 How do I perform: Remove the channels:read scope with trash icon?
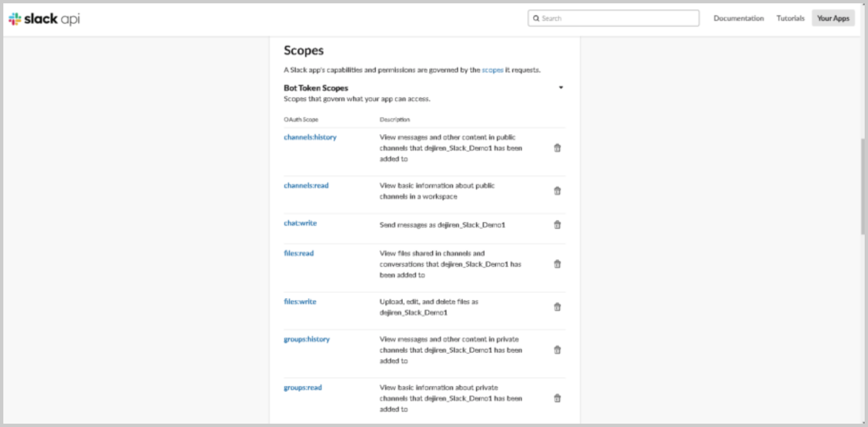tap(557, 191)
